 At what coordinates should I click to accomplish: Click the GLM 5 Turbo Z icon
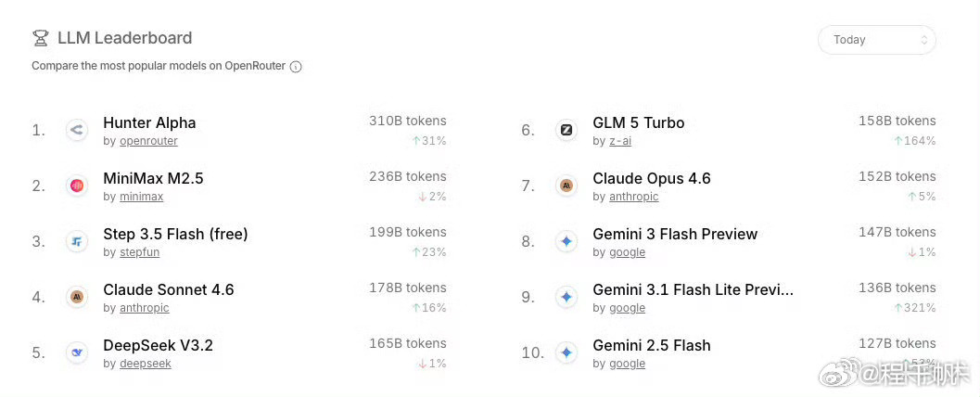pos(566,131)
